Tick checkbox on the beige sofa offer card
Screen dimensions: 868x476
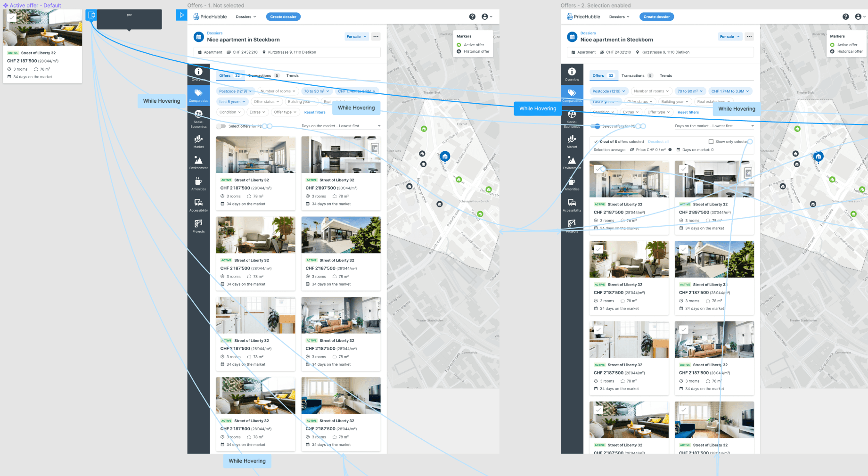[598, 249]
